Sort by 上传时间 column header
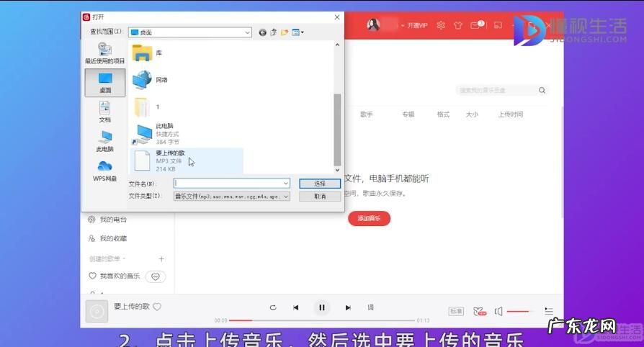The width and height of the screenshot is (644, 347). point(511,114)
